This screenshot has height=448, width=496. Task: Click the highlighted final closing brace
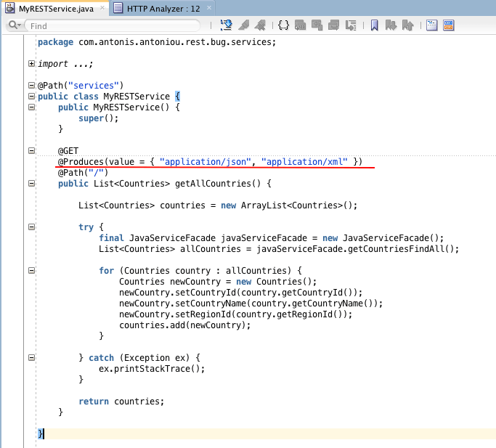click(x=41, y=433)
